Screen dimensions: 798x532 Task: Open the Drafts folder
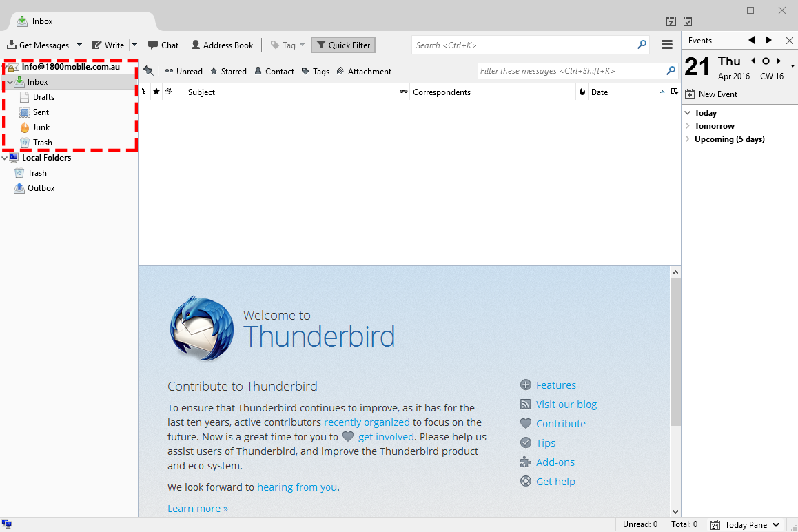(44, 97)
